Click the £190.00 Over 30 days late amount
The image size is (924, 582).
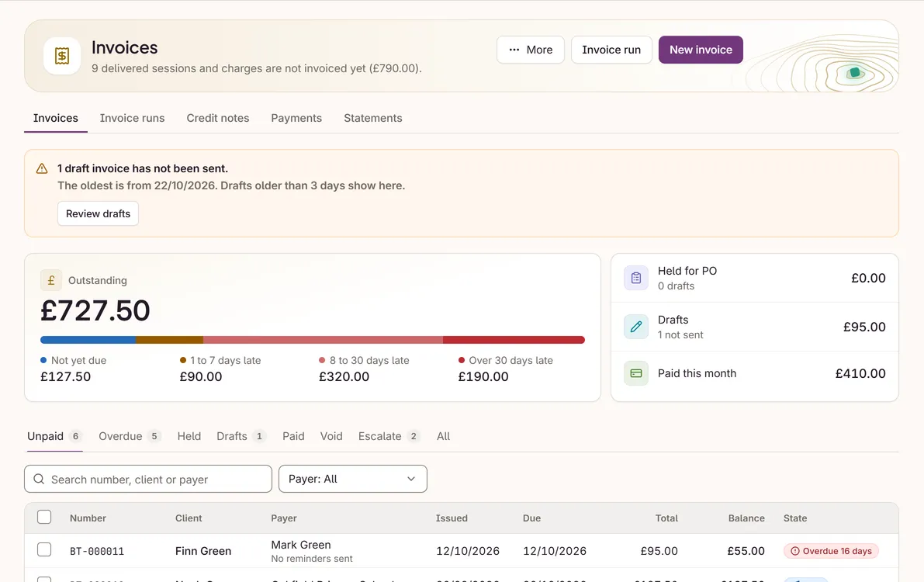483,377
